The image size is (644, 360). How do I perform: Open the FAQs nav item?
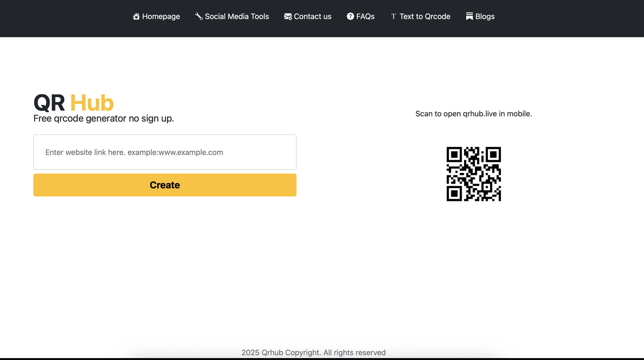pos(361,16)
